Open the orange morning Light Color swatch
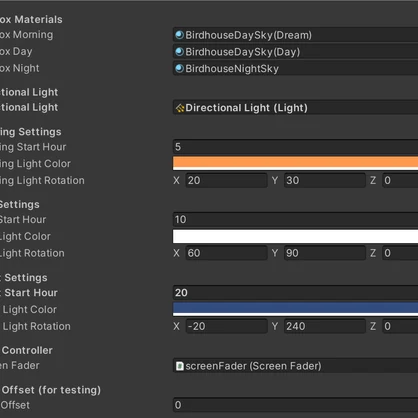The height and width of the screenshot is (418, 418). pyautogui.click(x=295, y=163)
